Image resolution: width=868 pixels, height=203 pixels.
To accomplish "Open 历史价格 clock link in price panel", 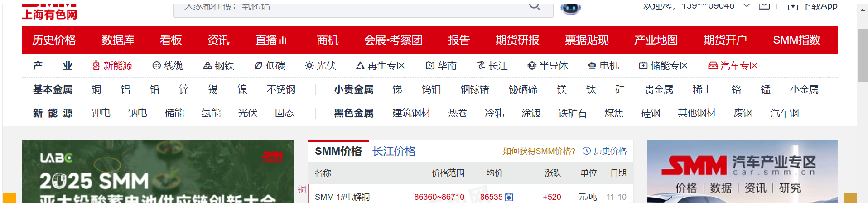I will [x=604, y=151].
